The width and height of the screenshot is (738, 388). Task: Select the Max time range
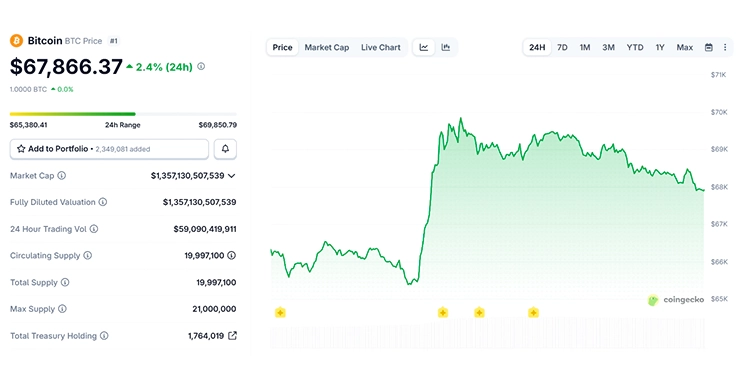[684, 48]
